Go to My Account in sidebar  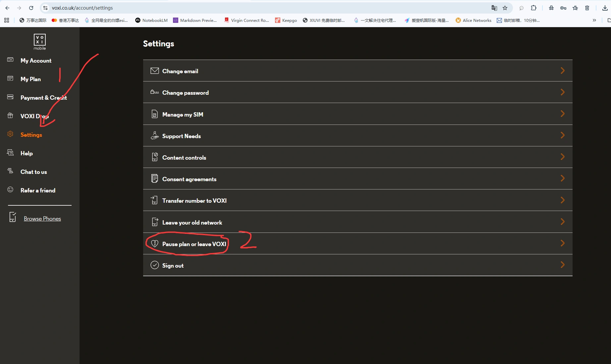point(36,61)
